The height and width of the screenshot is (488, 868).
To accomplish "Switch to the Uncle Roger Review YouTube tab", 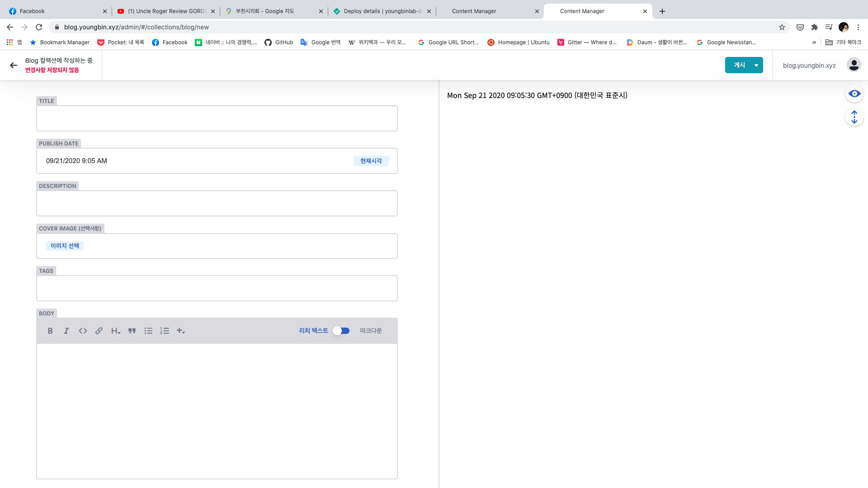I will coord(166,11).
